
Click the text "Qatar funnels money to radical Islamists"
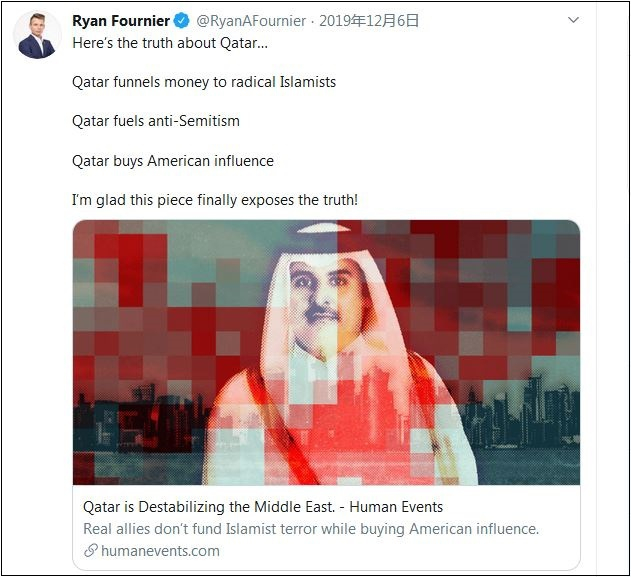point(204,82)
